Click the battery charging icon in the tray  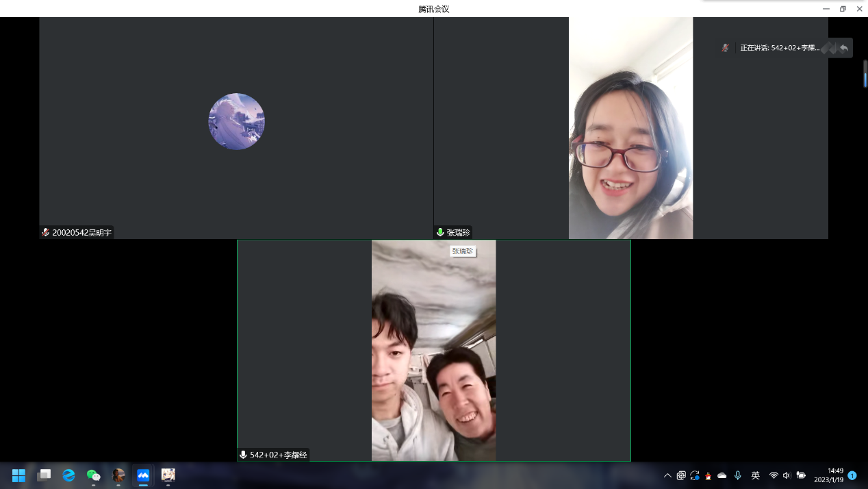[801, 475]
